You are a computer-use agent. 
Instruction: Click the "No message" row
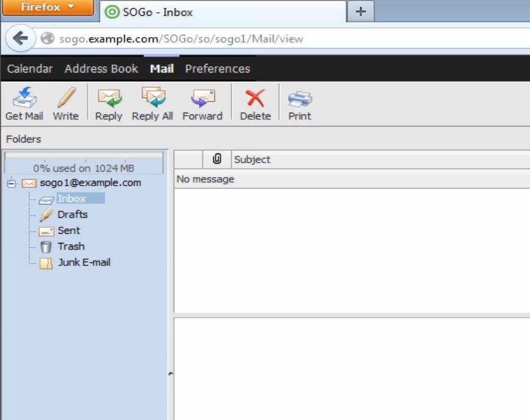pyautogui.click(x=352, y=179)
